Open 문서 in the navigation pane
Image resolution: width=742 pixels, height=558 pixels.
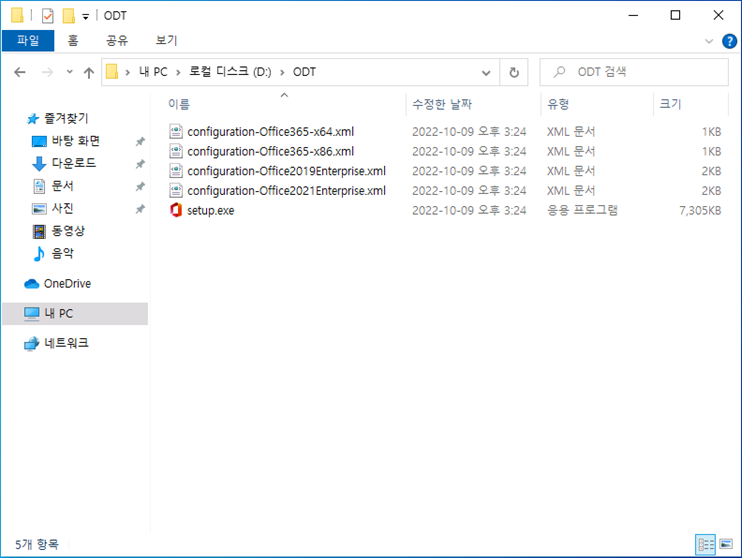tap(62, 186)
